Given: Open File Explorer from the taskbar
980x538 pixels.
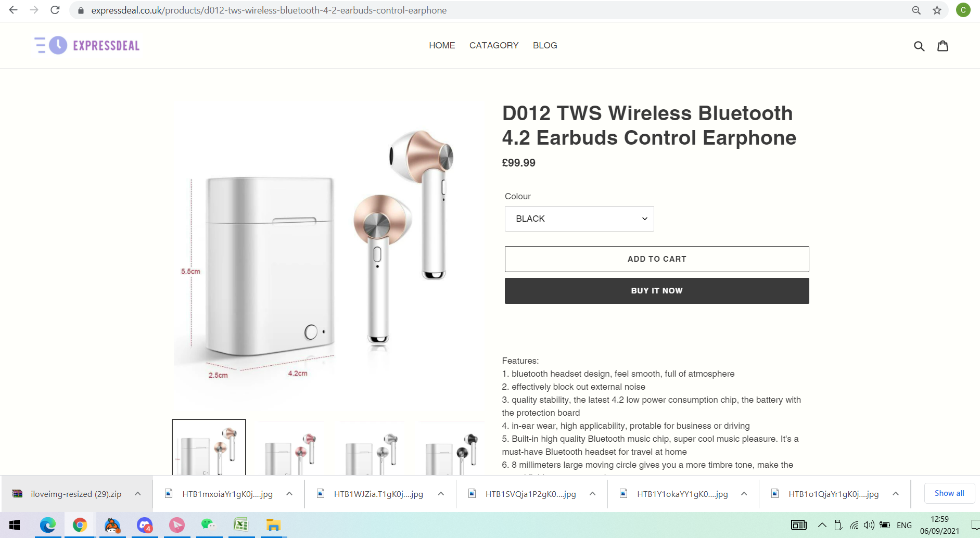Looking at the screenshot, I should (x=273, y=525).
